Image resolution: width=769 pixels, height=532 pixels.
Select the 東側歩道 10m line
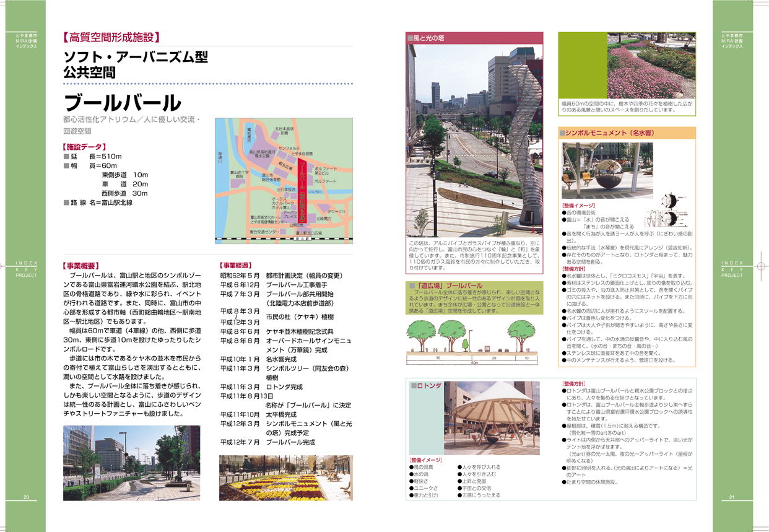(x=125, y=175)
